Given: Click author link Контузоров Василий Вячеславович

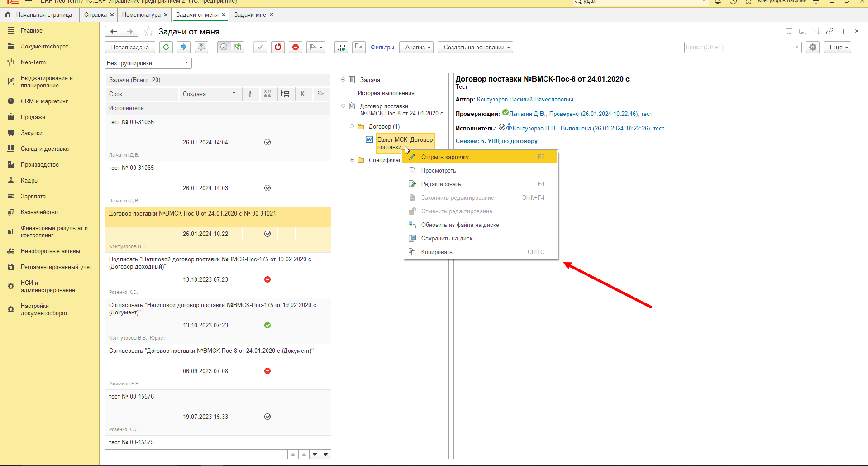Looking at the screenshot, I should [525, 99].
